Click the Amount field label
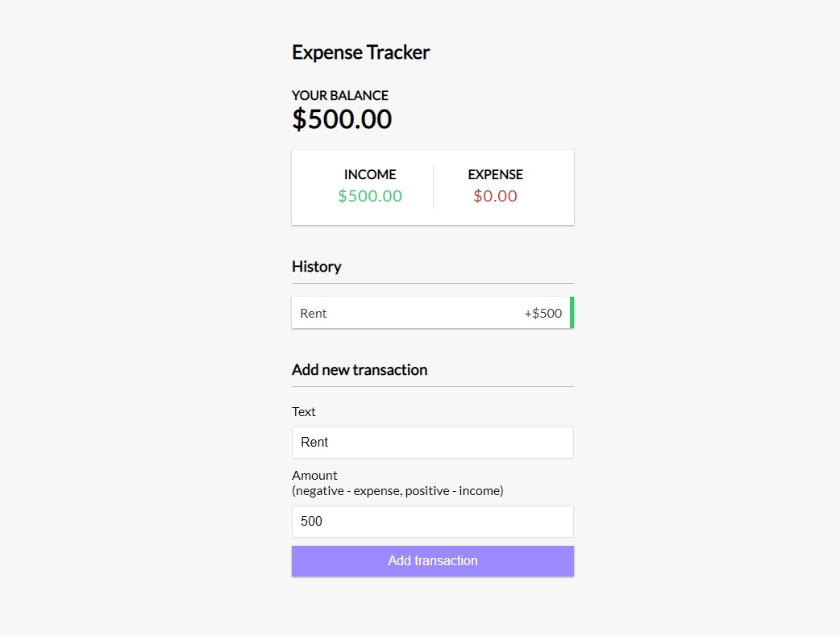This screenshot has width=840, height=641. (314, 475)
